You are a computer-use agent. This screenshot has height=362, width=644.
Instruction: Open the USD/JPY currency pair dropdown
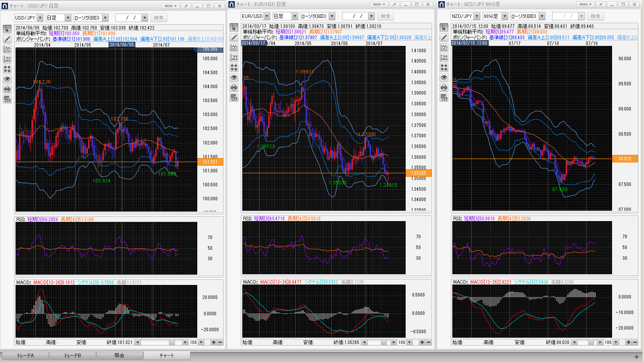40,18
